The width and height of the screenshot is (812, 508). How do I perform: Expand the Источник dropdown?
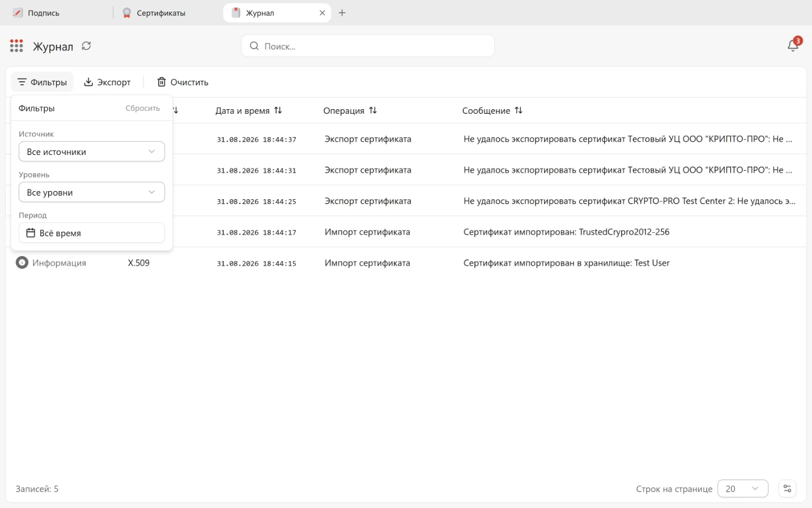(x=92, y=152)
